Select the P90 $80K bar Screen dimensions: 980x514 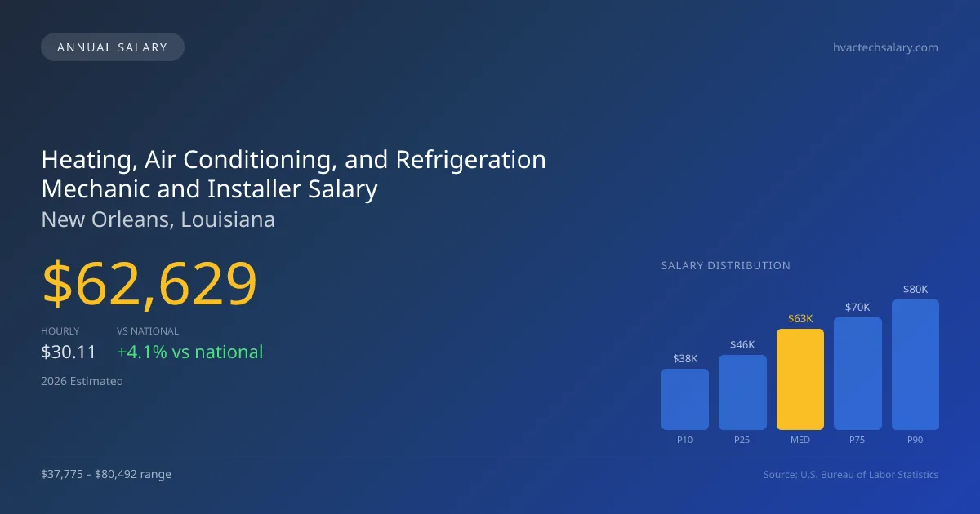click(915, 365)
